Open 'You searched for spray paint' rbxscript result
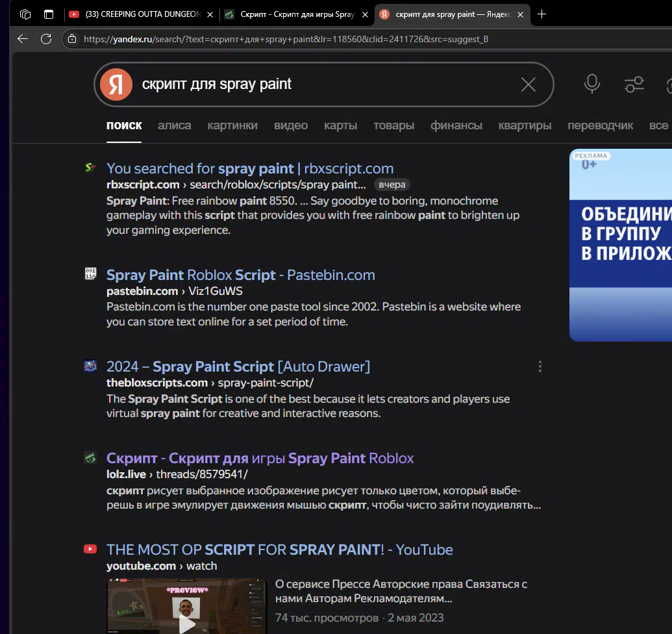This screenshot has width=672, height=634. 250,168
